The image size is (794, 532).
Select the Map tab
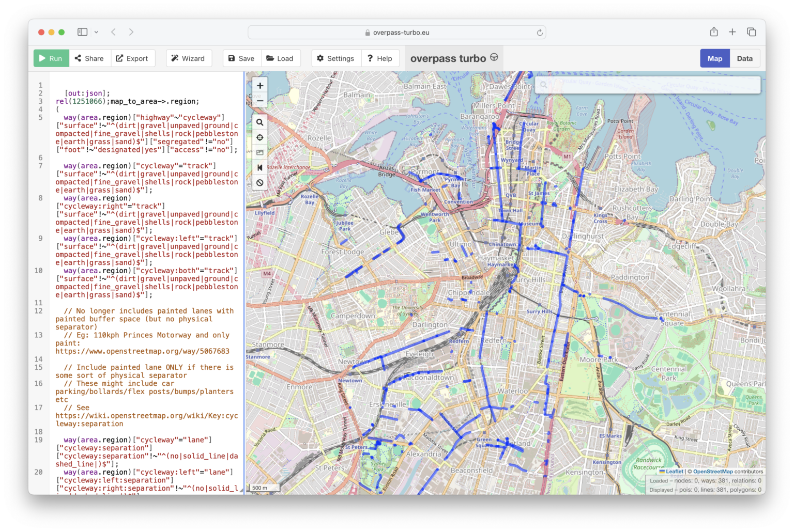[714, 58]
